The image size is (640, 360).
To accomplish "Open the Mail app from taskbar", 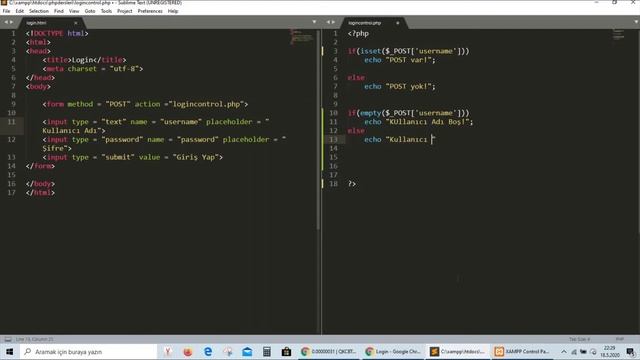I will 247,351.
